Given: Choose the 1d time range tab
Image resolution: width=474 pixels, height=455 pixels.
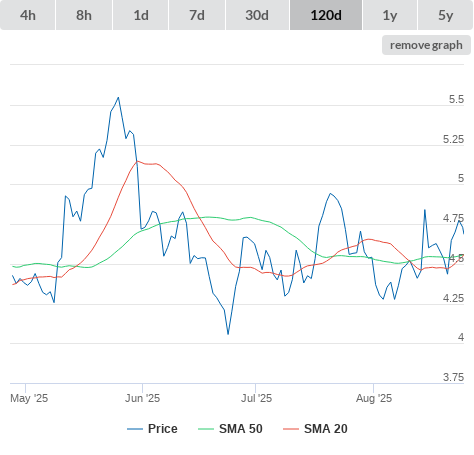Looking at the screenshot, I should tap(141, 15).
